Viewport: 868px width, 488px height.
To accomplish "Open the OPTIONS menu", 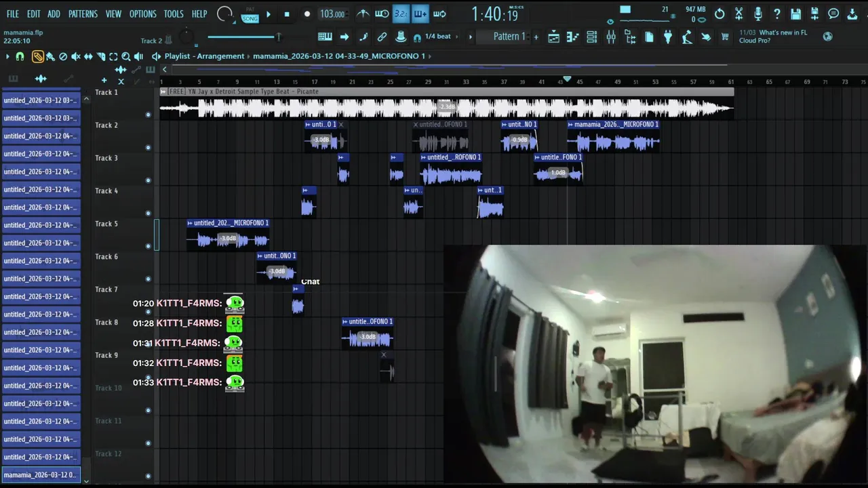I will pos(143,14).
